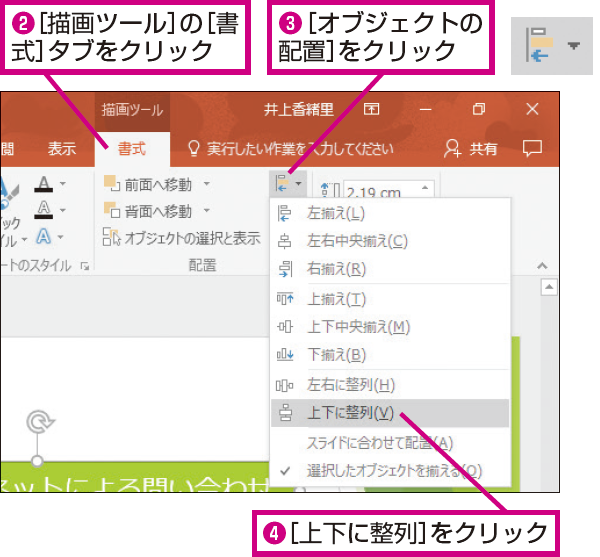Click 背面へ移動 send backward button

148,211
